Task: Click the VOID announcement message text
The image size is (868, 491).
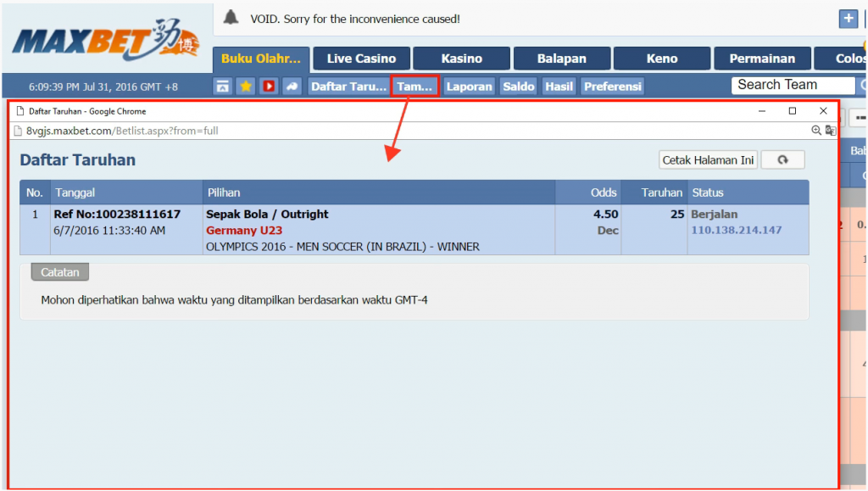Action: [355, 19]
